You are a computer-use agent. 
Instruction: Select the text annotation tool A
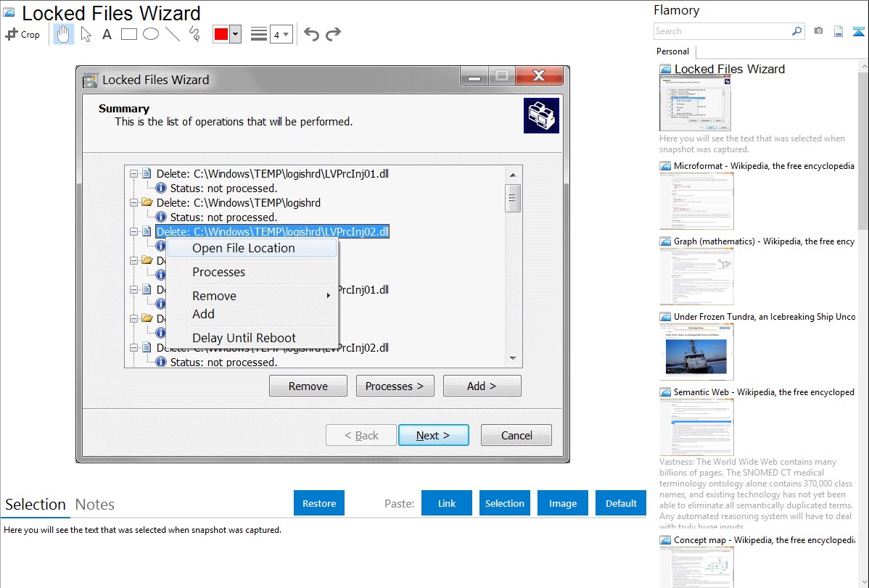coord(107,34)
